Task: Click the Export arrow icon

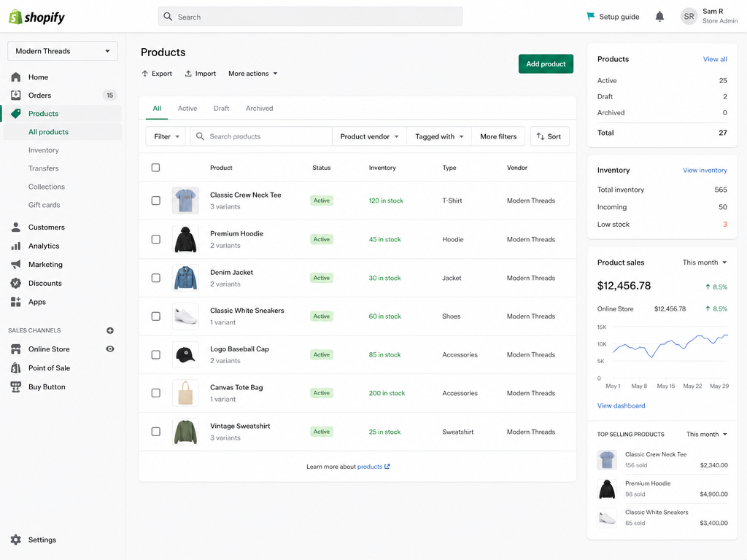Action: 145,74
